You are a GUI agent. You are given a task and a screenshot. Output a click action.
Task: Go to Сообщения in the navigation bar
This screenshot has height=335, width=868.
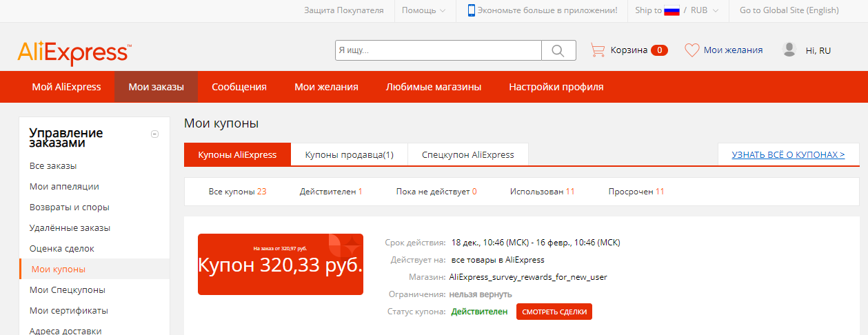point(239,87)
